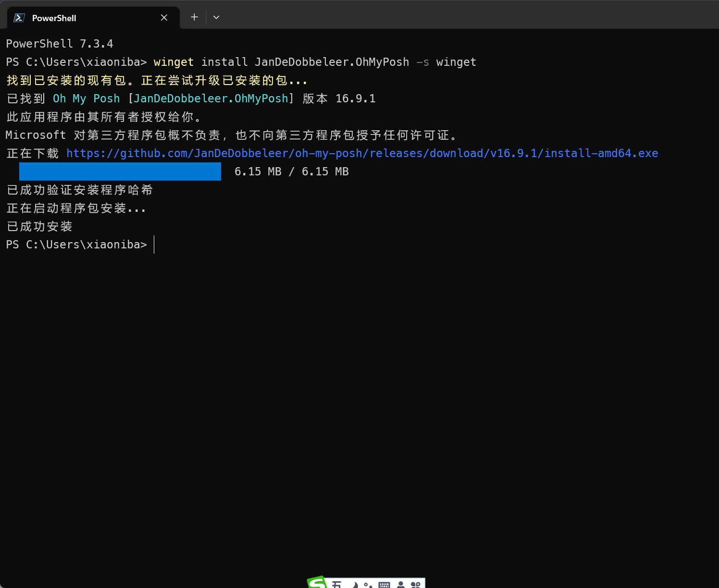Screen dimensions: 719x588
Task: Click version number 16.9.1
Action: (356, 98)
